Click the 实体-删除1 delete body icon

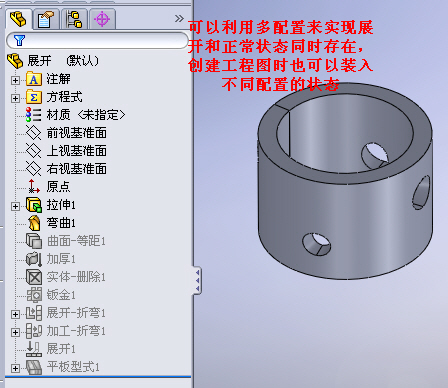click(x=34, y=277)
